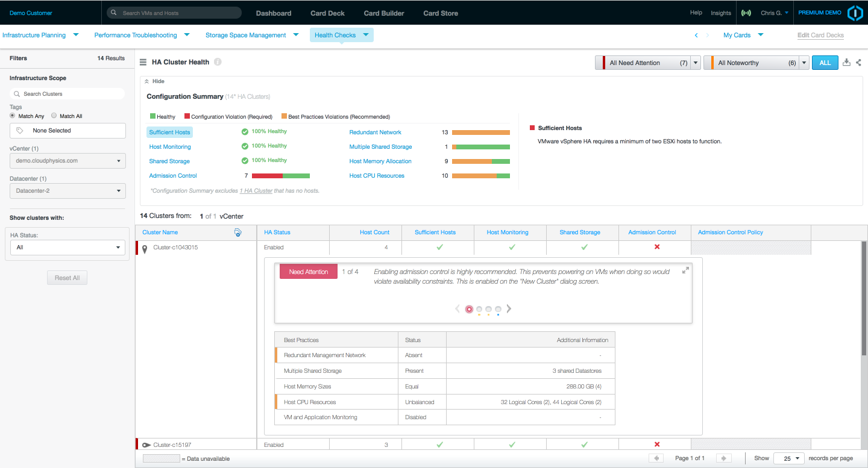Viewport: 868px width, 468px height.
Task: Open the HA Status dropdown
Action: click(68, 248)
